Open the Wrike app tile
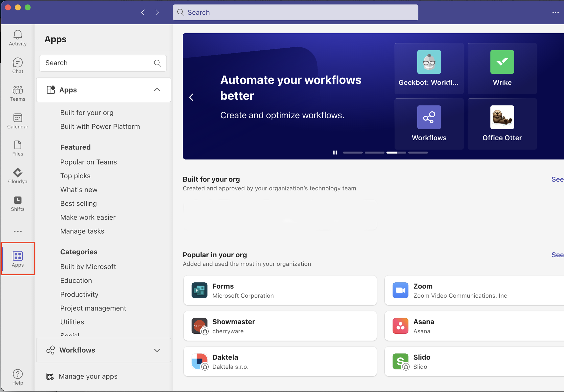Image resolution: width=564 pixels, height=392 pixels. coord(502,68)
